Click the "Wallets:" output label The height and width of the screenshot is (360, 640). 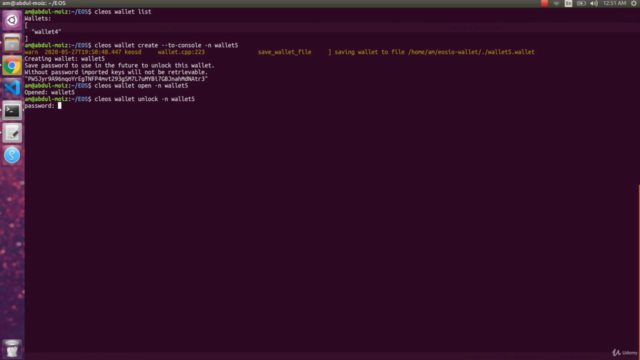tap(38, 18)
